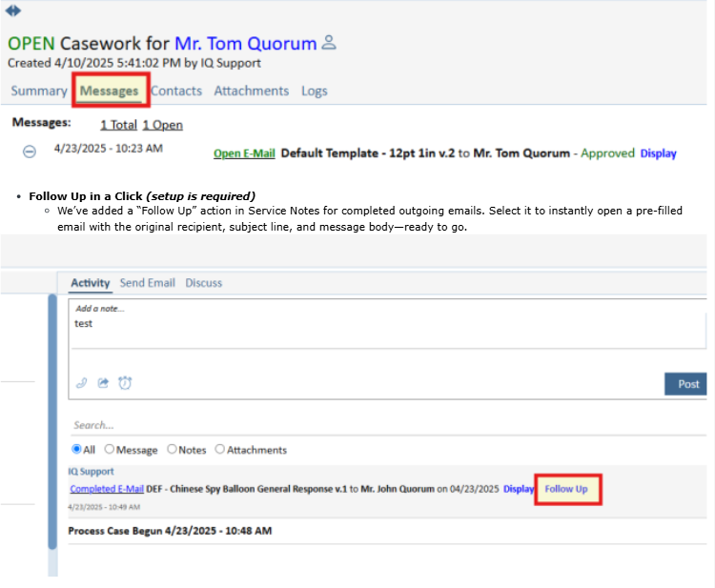Open the Open E-Mail link
This screenshot has width=715, height=588.
pos(244,153)
